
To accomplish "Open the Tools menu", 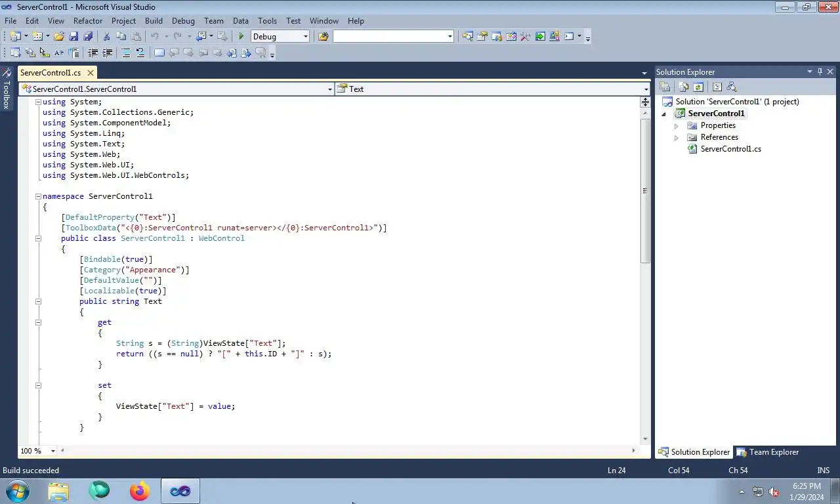I will click(x=267, y=21).
